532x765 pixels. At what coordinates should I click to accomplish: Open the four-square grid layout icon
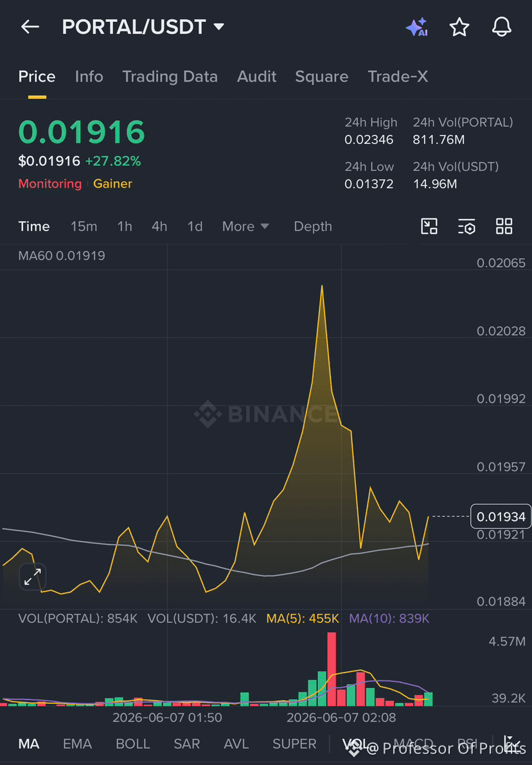504,226
